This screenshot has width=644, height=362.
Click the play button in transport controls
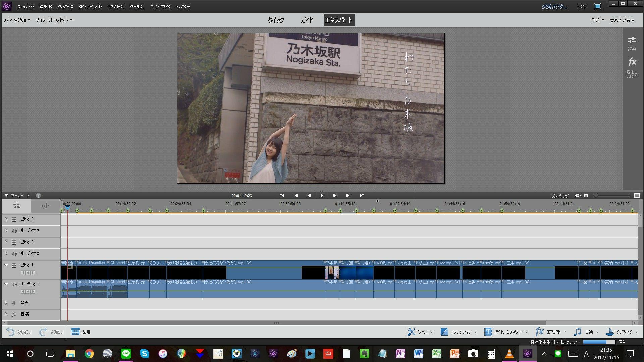(x=321, y=195)
